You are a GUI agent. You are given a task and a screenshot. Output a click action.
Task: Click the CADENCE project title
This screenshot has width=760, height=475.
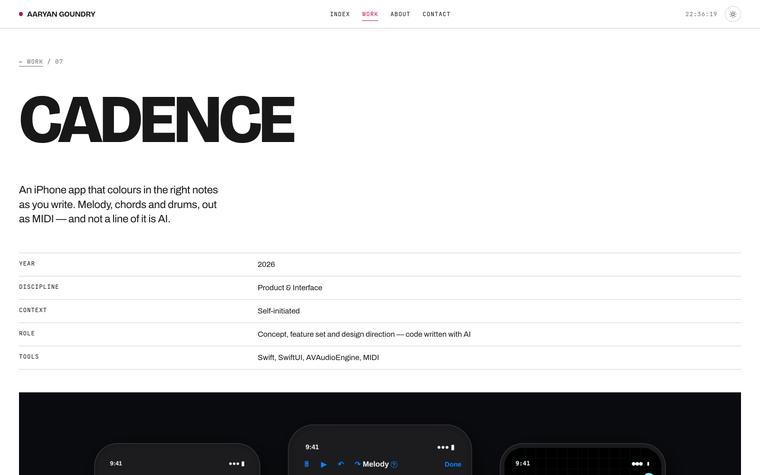tap(157, 119)
